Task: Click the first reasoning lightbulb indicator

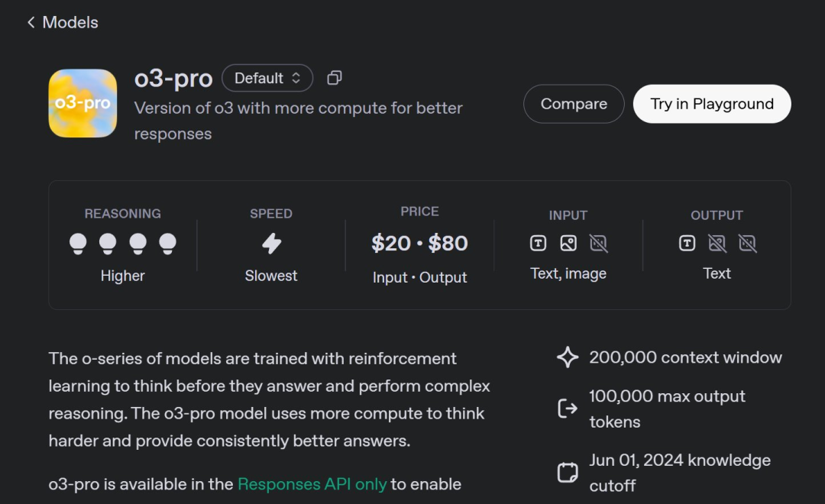Action: click(78, 244)
